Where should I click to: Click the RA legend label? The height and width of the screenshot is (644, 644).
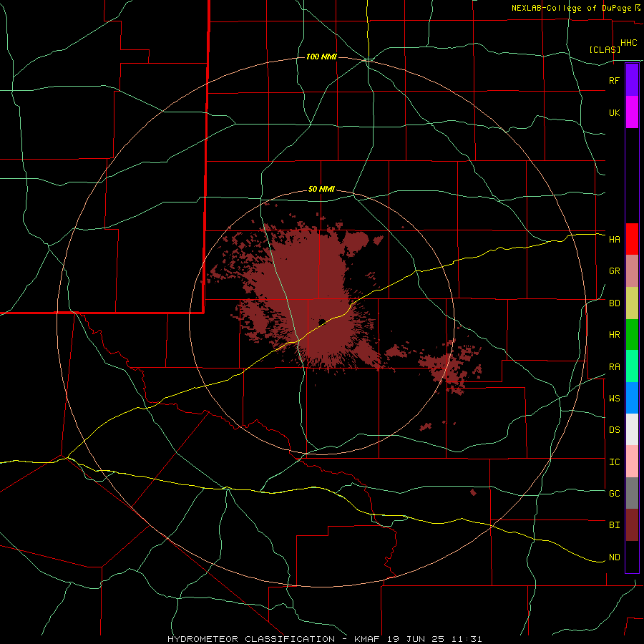(x=614, y=367)
